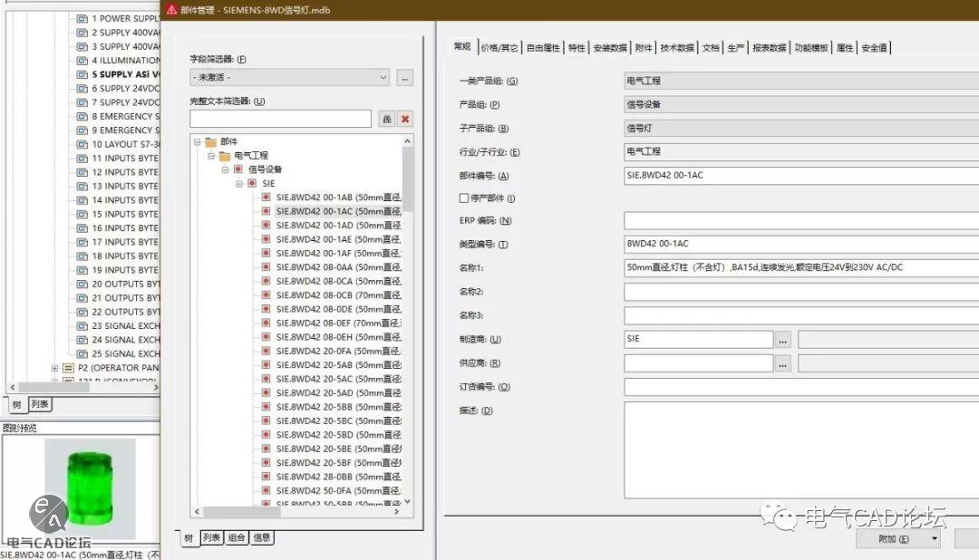Collapse the 信号设备 tree node

[x=225, y=169]
